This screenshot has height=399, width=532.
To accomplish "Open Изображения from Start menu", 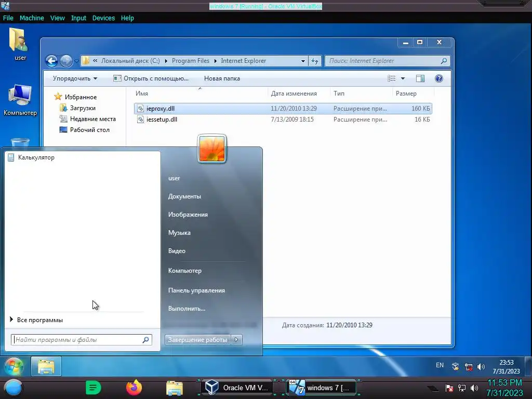I will [x=188, y=215].
